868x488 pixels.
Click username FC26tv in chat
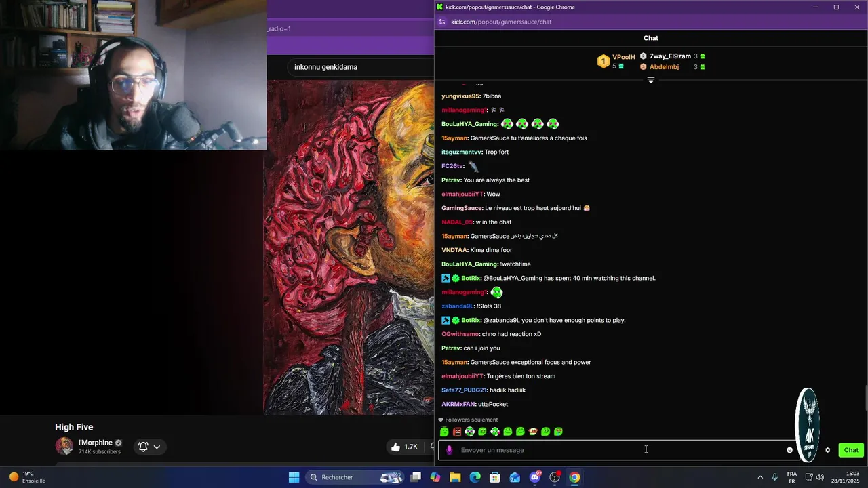[x=452, y=166]
